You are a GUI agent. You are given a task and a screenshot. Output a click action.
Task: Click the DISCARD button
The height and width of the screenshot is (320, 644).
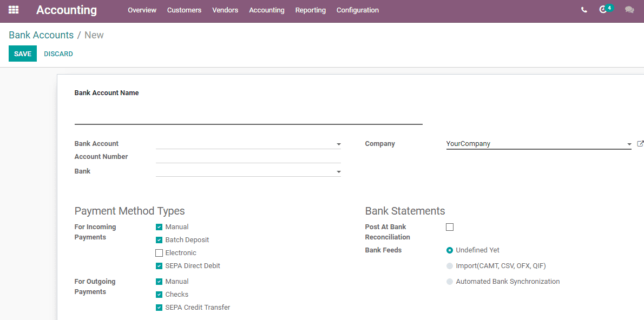click(x=58, y=54)
